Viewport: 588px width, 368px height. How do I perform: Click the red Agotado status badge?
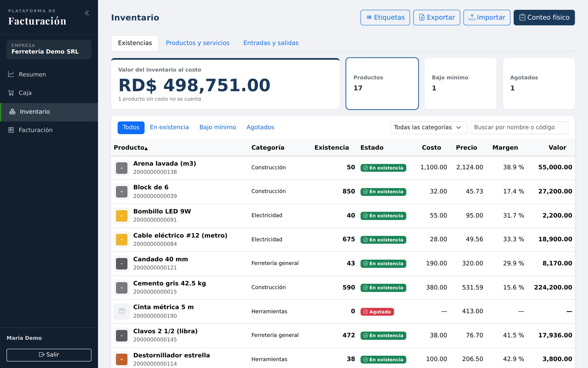377,312
